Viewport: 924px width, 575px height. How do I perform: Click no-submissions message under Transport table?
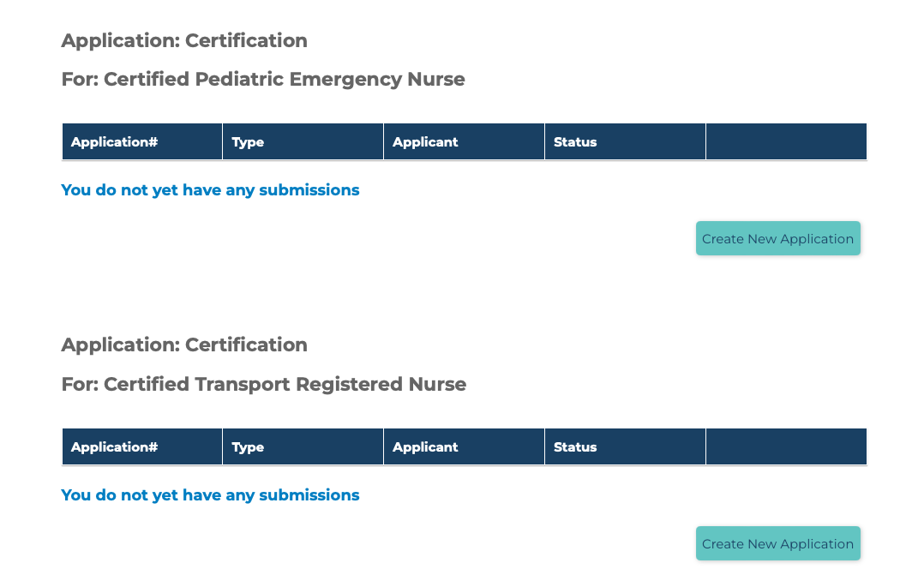coord(210,495)
